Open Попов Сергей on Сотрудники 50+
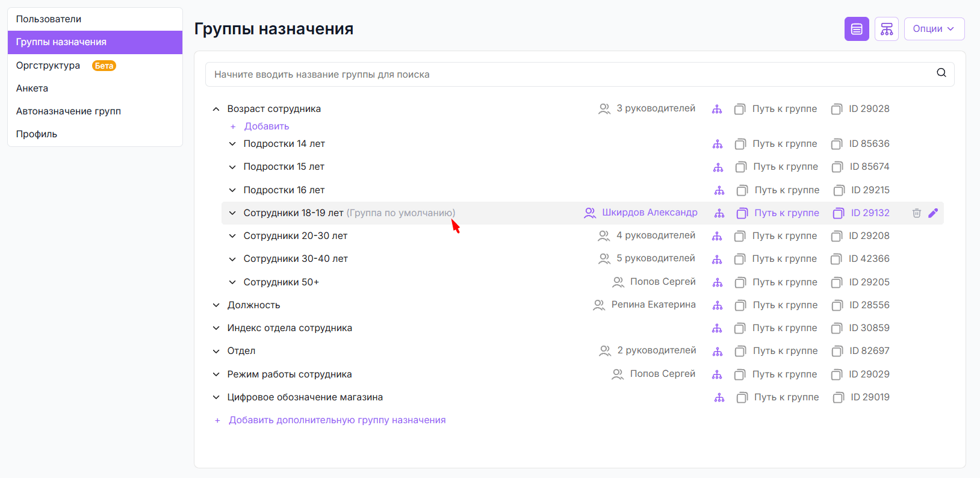 click(654, 282)
